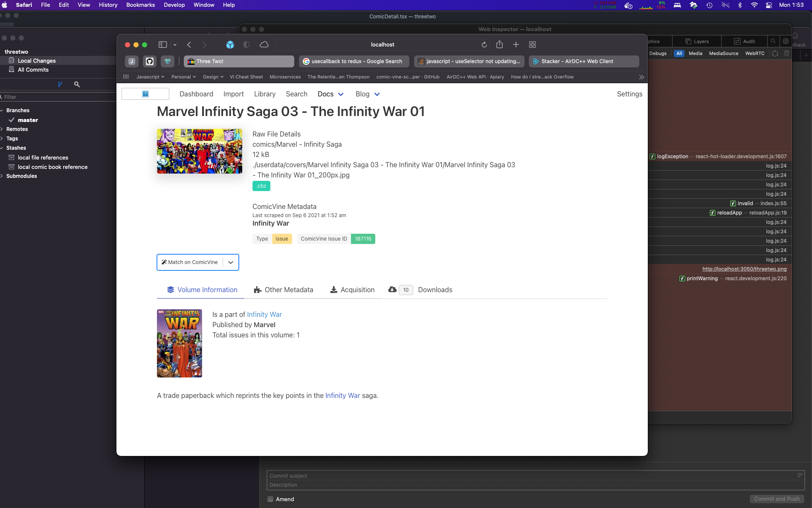Image resolution: width=812 pixels, height=508 pixels.
Task: Open the Safari tab overview icon
Action: tap(532, 45)
